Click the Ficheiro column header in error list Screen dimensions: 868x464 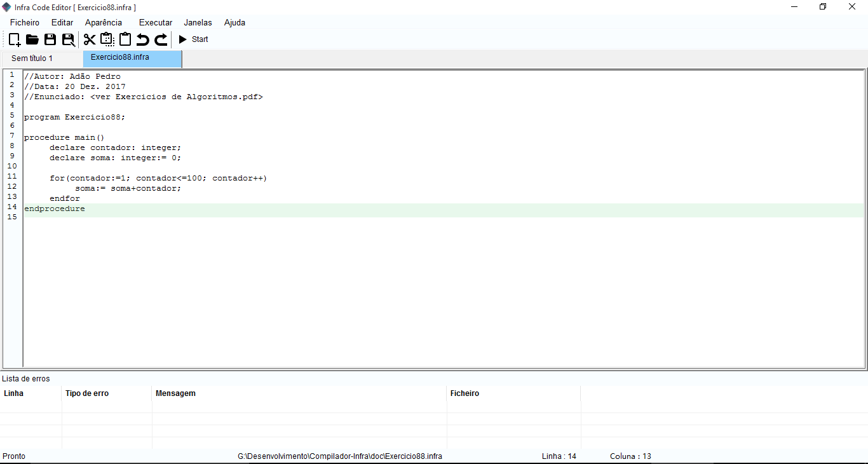pos(513,393)
